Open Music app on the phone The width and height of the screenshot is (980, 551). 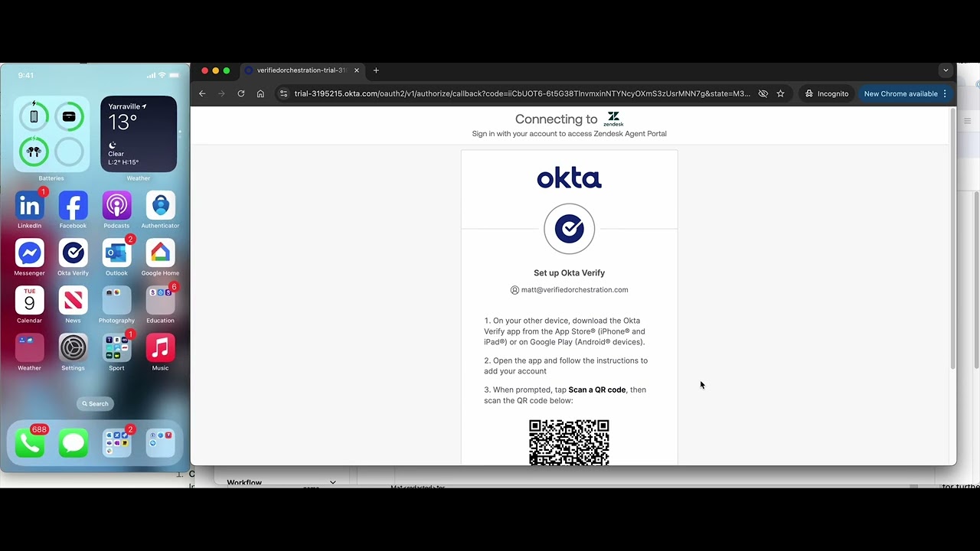[160, 348]
